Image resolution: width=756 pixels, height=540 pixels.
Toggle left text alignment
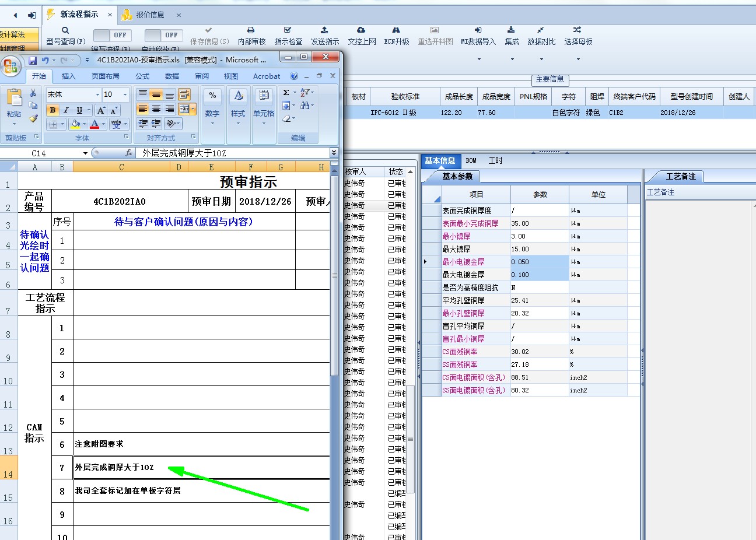click(x=142, y=109)
